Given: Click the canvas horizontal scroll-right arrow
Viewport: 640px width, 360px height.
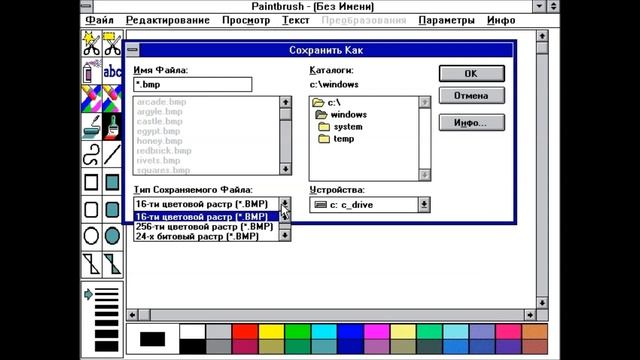Looking at the screenshot, I should click(530, 315).
